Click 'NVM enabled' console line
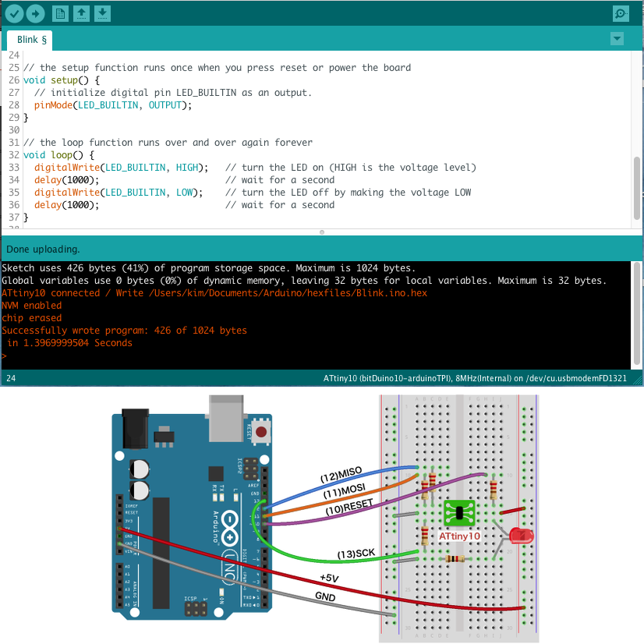 point(32,306)
